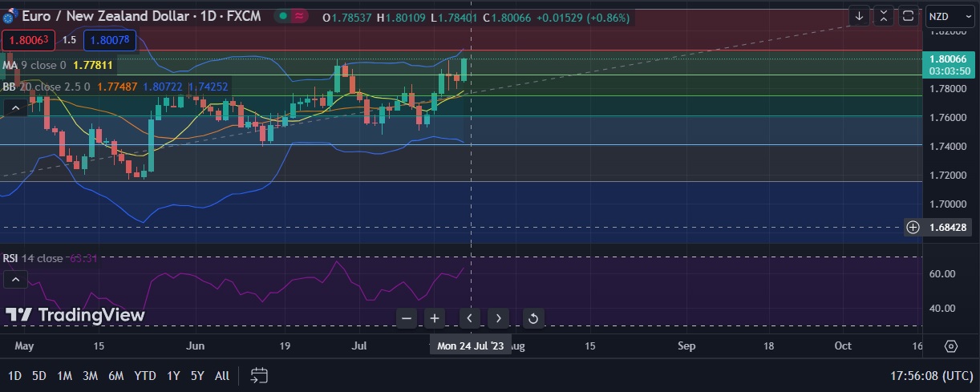This screenshot has height=392, width=980.
Task: Select the MA 9 close indicator legend
Action: pyautogui.click(x=34, y=65)
